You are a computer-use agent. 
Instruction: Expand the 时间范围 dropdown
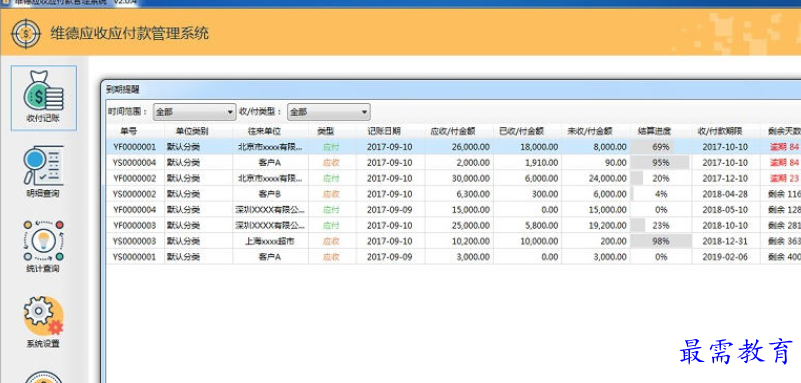(194, 112)
